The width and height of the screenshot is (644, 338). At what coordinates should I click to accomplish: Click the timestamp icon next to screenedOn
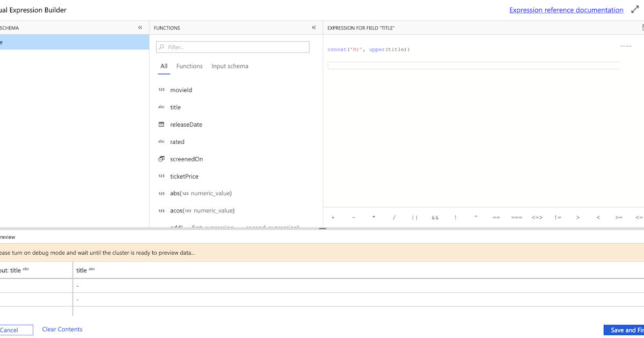pos(162,158)
